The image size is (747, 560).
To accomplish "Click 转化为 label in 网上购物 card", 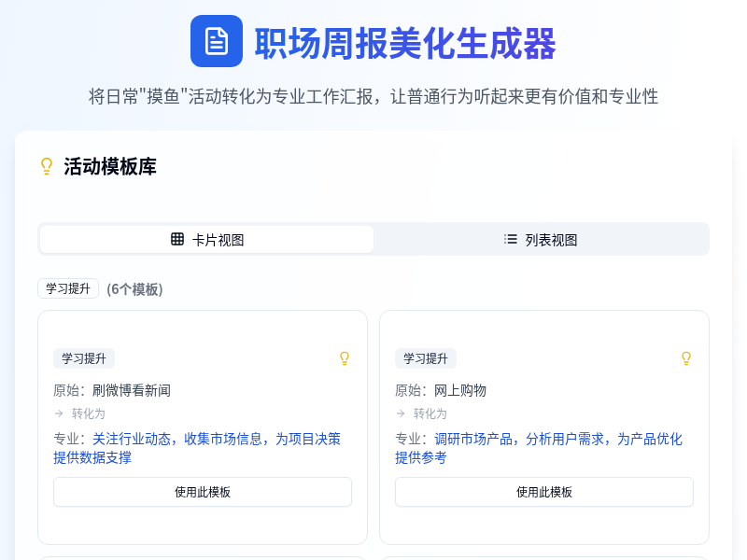I will point(430,413).
